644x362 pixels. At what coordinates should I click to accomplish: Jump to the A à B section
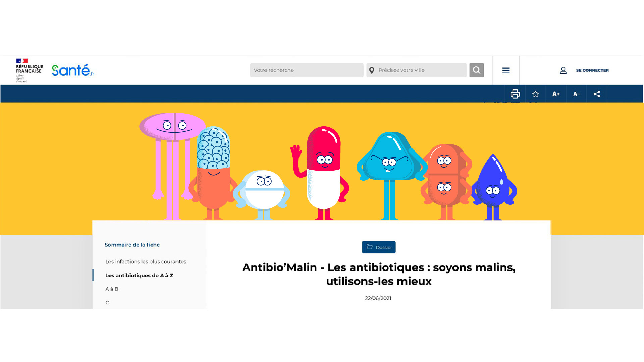tap(112, 289)
